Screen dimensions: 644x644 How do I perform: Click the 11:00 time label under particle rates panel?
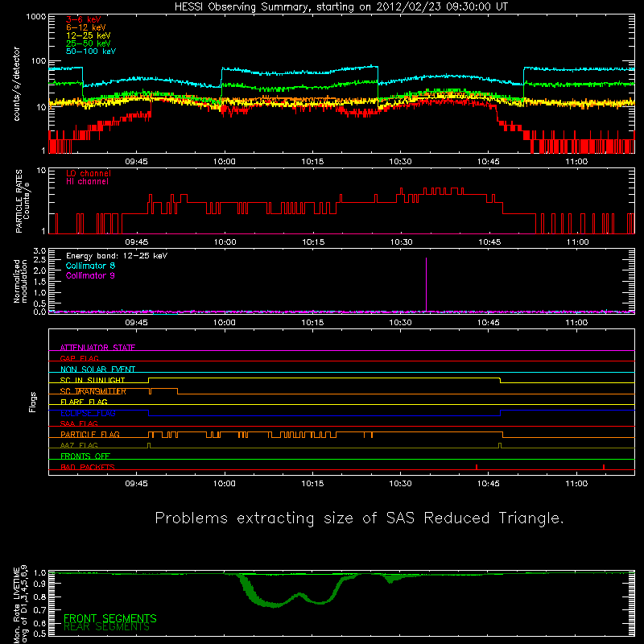(577, 242)
